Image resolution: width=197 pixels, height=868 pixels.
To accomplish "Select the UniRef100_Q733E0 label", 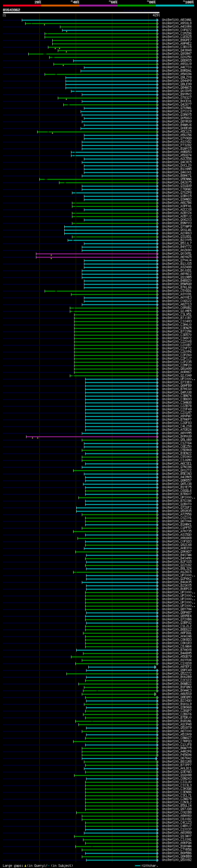I will point(177,382).
